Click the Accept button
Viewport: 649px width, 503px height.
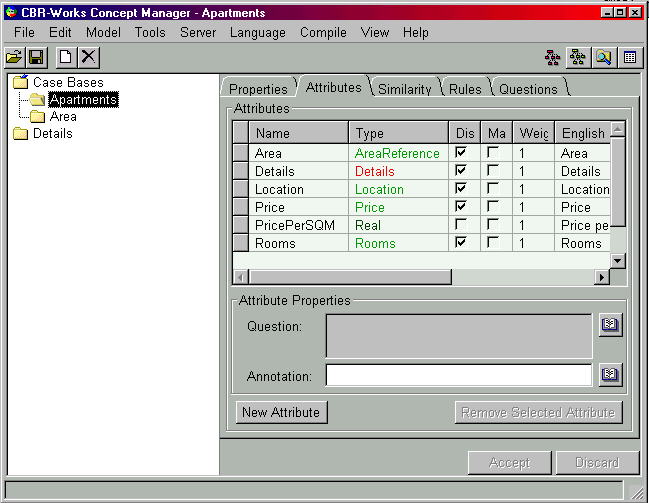[510, 462]
